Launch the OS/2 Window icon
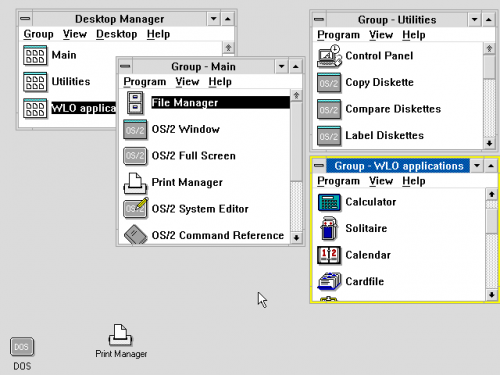Image resolution: width=500 pixels, height=375 pixels. click(135, 129)
